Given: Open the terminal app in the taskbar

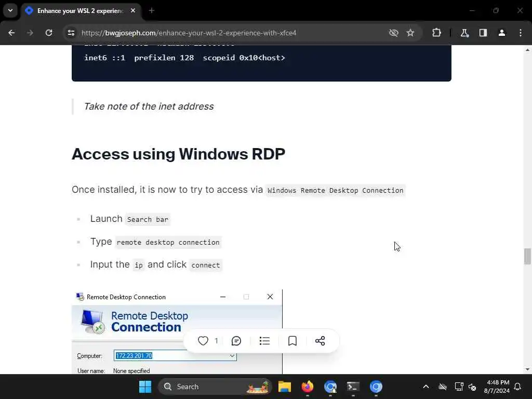Looking at the screenshot, I should click(x=353, y=387).
